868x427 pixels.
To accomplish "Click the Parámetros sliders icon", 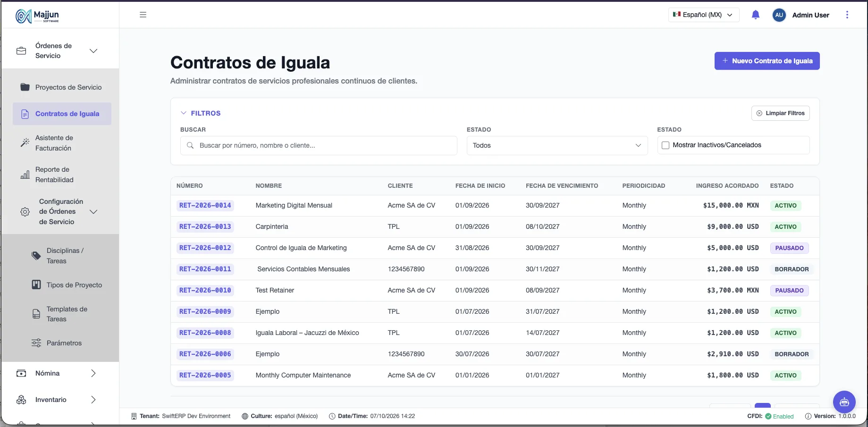I will click(36, 343).
